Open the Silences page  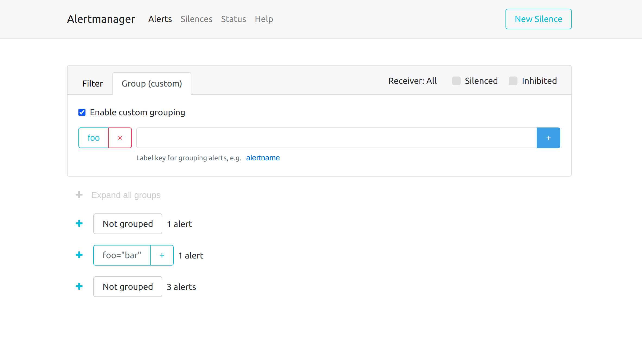pos(196,19)
